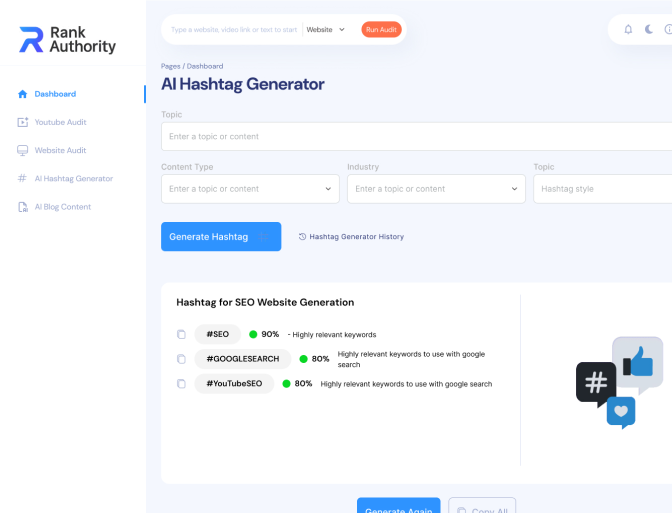Click the AI Blog Content document icon
Screen dimensions: 672x513
click(x=23, y=207)
